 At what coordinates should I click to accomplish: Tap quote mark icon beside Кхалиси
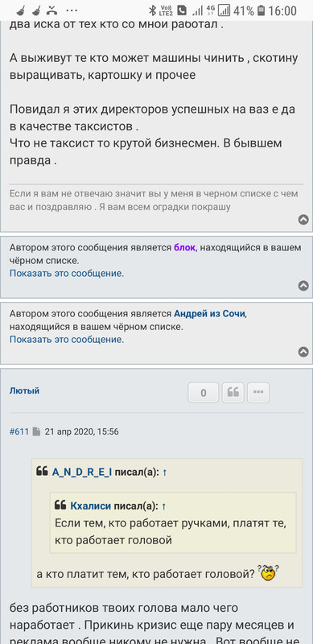tap(60, 506)
